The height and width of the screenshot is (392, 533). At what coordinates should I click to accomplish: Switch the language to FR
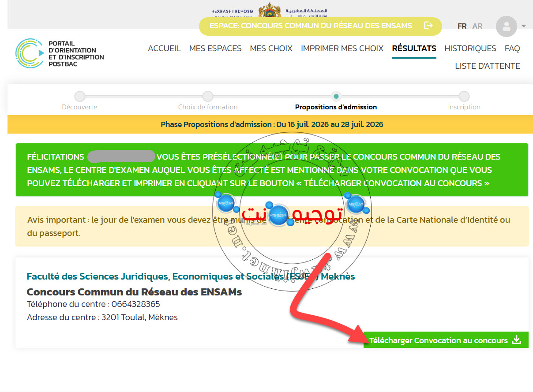click(x=462, y=26)
